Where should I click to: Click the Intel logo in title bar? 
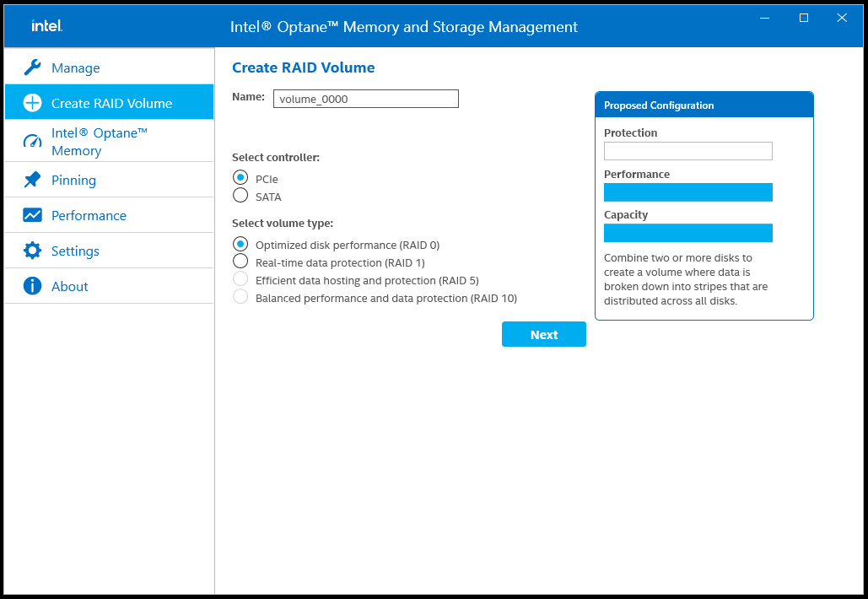pos(46,26)
